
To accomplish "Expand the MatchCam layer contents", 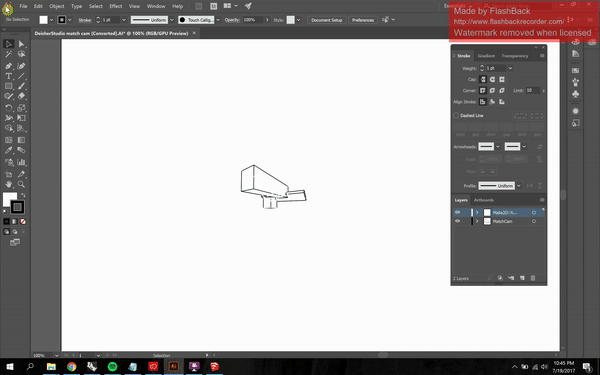I will (477, 221).
